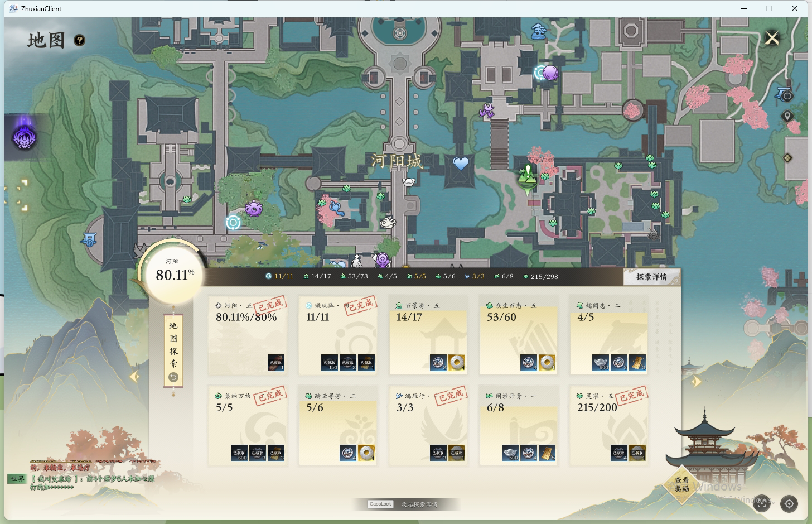Open the map help question-mark icon
This screenshot has height=524, width=812.
click(80, 40)
